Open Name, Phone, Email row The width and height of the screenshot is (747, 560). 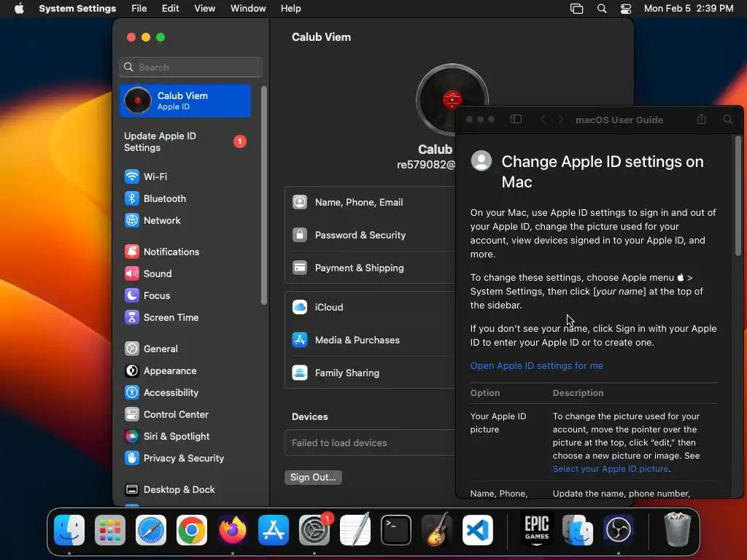(370, 203)
